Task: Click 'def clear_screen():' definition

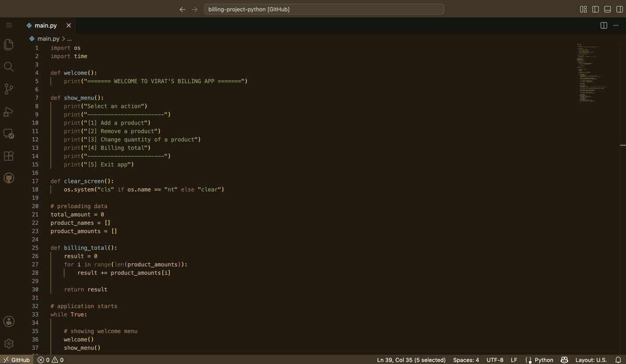Action: (x=82, y=181)
